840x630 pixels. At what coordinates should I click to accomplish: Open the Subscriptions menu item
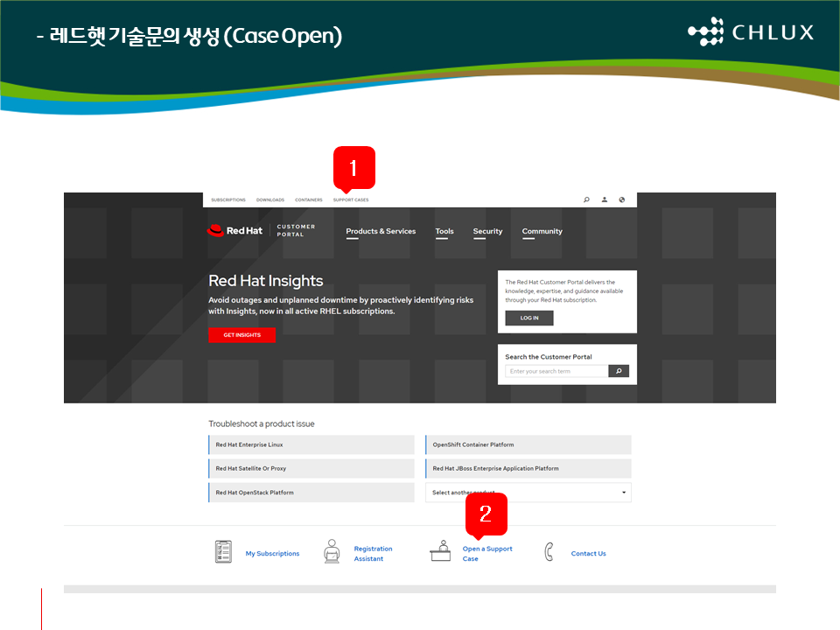228,199
